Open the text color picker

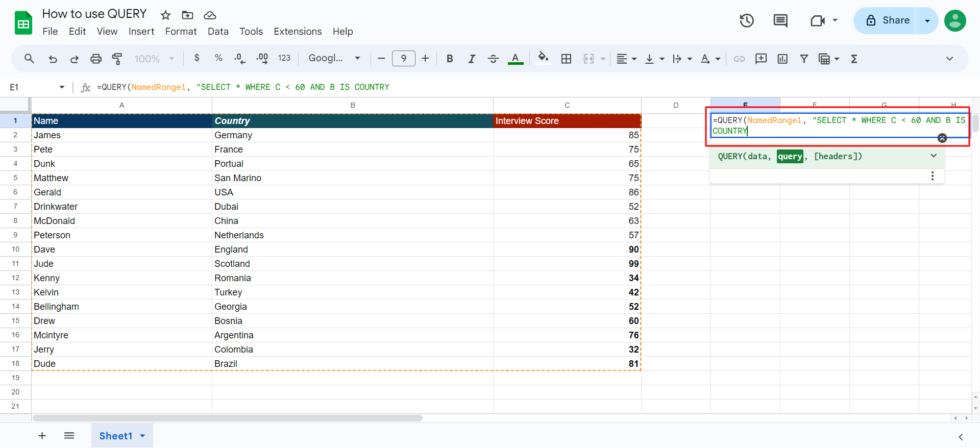coord(516,59)
